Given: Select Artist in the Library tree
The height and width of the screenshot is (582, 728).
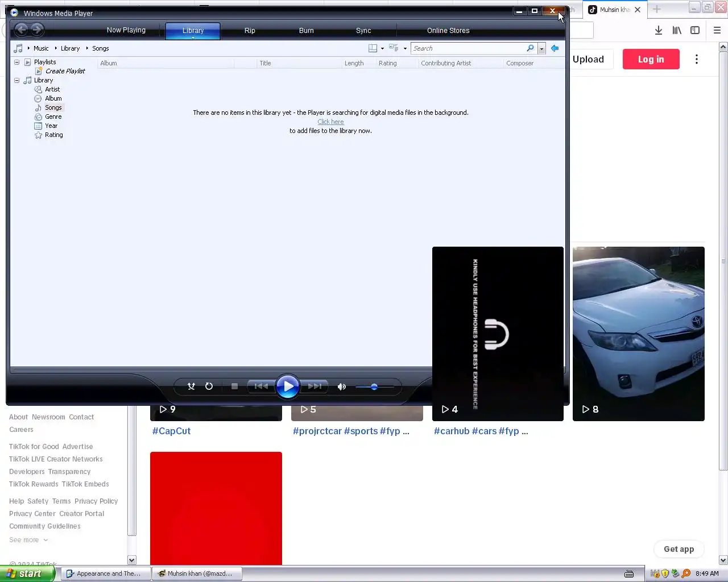Looking at the screenshot, I should (52, 89).
